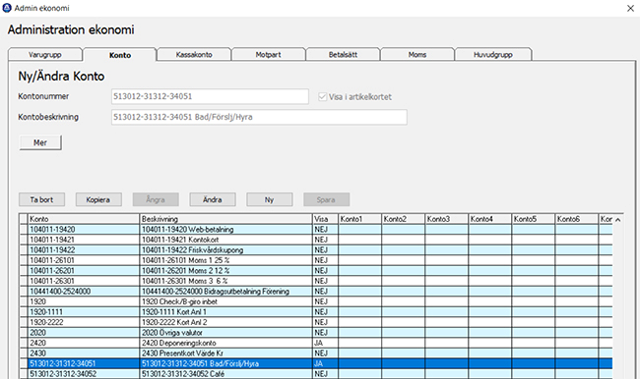Click the Konto1 column header
The height and width of the screenshot is (379, 640).
360,219
